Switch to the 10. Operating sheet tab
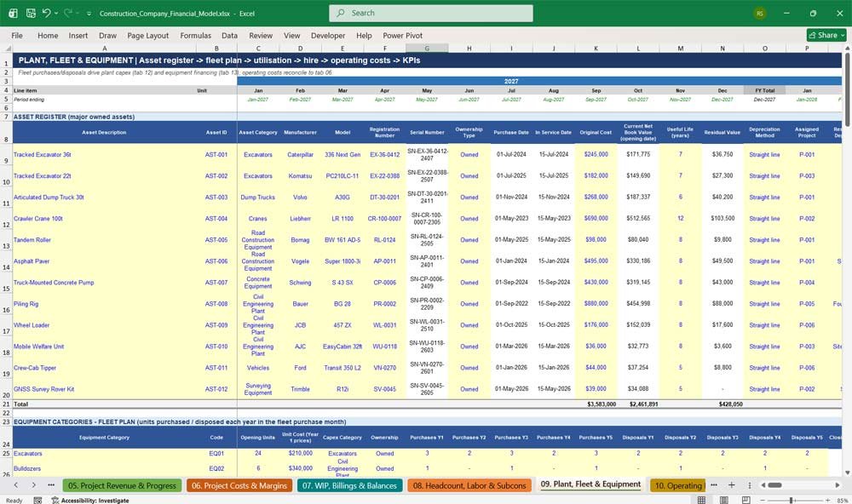Screen dimensions: 852x504 [x=677, y=485]
